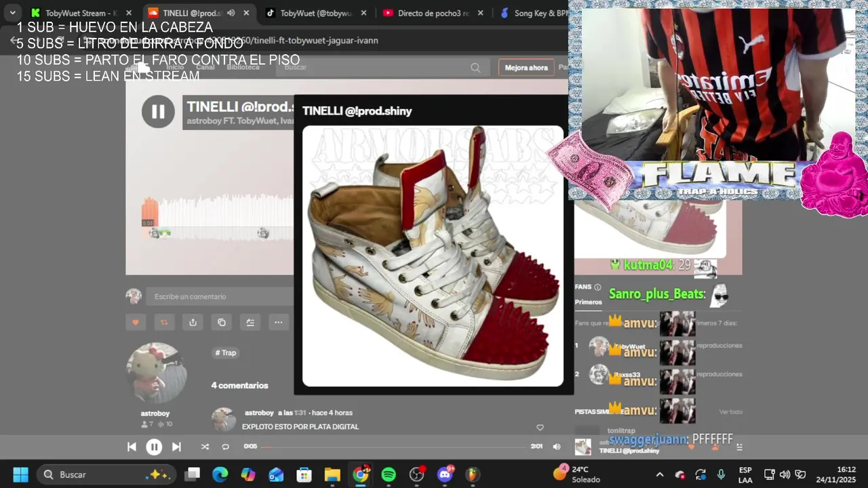Open the ESP LAA language selector
This screenshot has height=488, width=868.
click(x=745, y=474)
